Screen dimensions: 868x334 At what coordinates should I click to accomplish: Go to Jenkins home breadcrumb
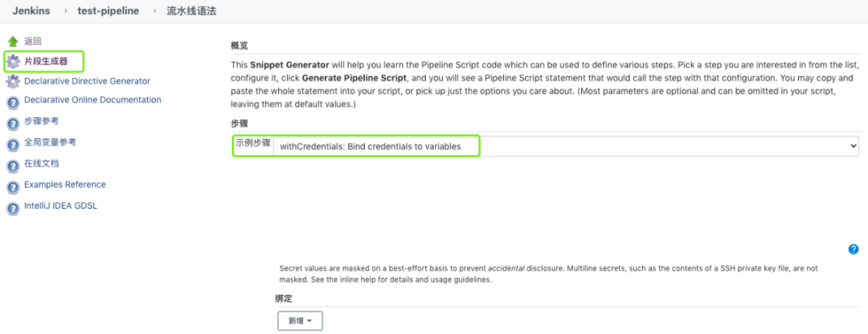pyautogui.click(x=31, y=11)
